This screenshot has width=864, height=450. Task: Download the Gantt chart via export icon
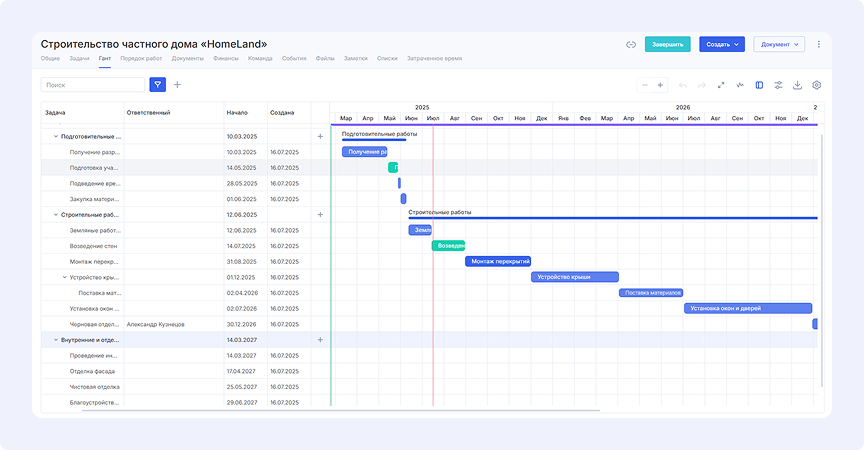797,85
